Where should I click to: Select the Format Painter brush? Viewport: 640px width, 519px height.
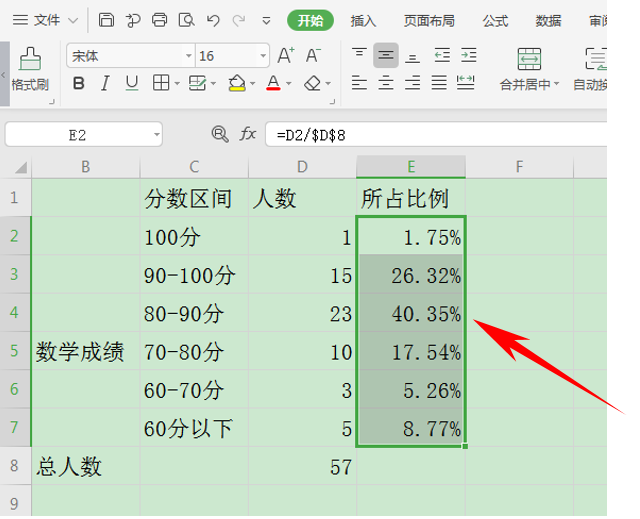tap(30, 58)
